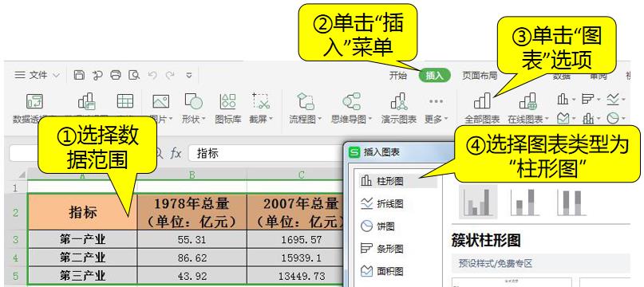This screenshot has width=644, height=287.
Task: Click the formula bar showing 指标
Action: click(x=267, y=154)
